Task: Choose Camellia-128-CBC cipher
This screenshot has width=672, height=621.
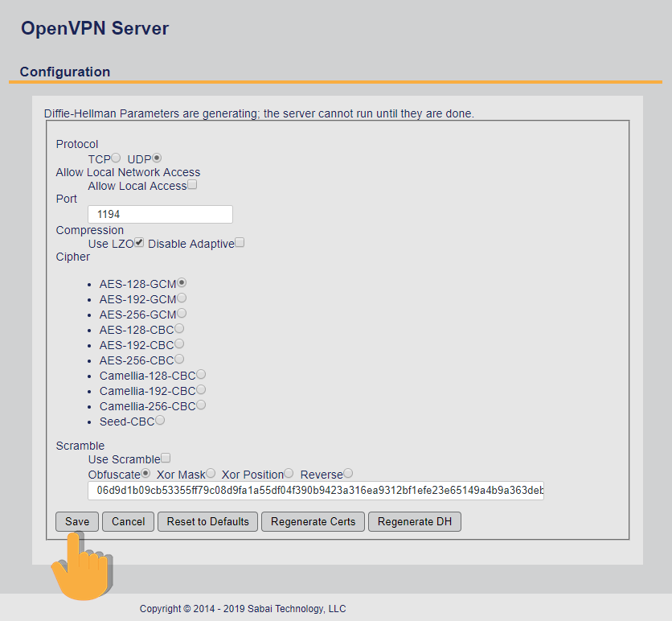Action: pyautogui.click(x=201, y=375)
